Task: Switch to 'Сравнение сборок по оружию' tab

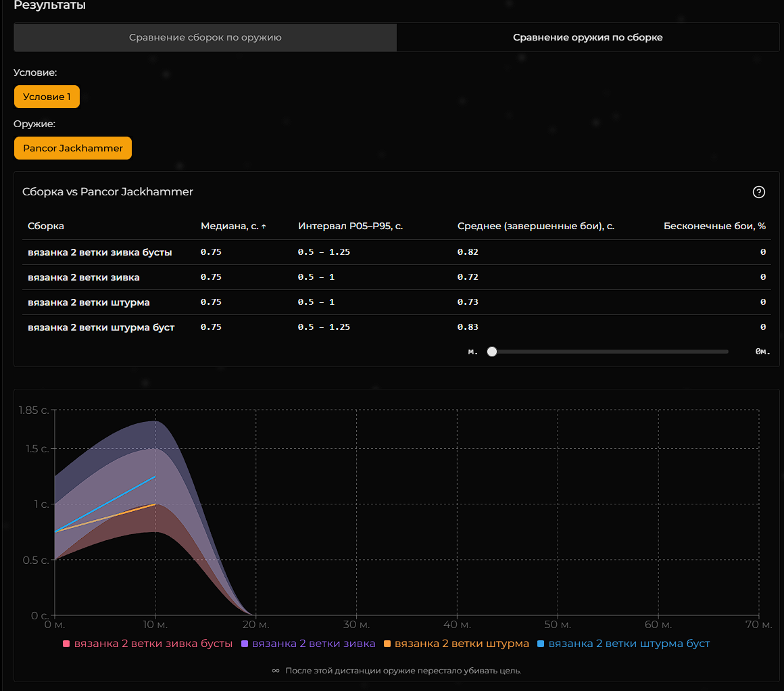Action: [x=205, y=38]
